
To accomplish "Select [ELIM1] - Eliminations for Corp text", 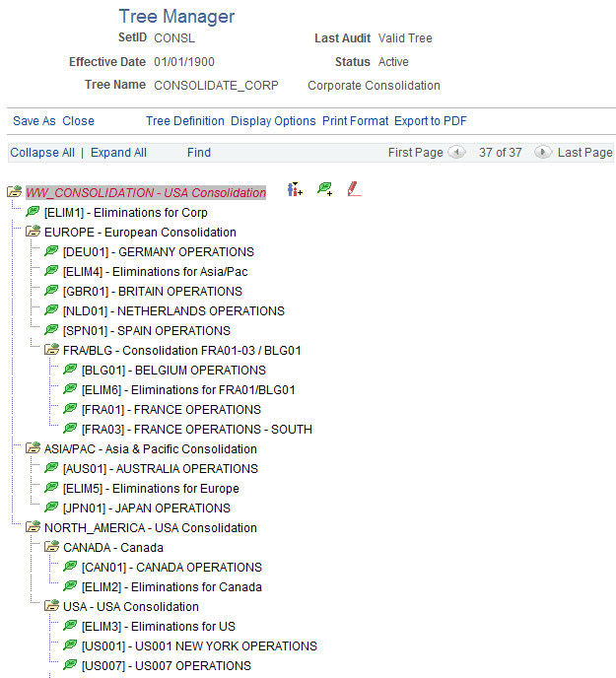I will point(126,213).
